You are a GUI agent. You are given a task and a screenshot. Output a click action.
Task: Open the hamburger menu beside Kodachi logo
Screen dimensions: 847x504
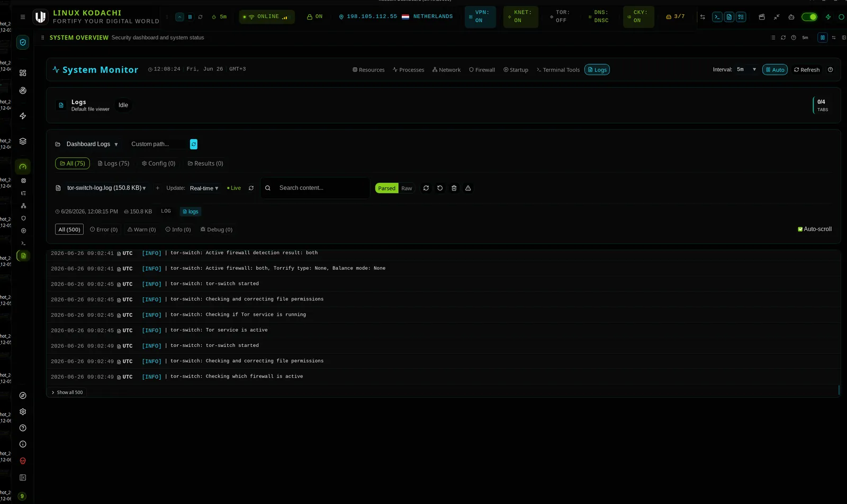click(x=23, y=17)
